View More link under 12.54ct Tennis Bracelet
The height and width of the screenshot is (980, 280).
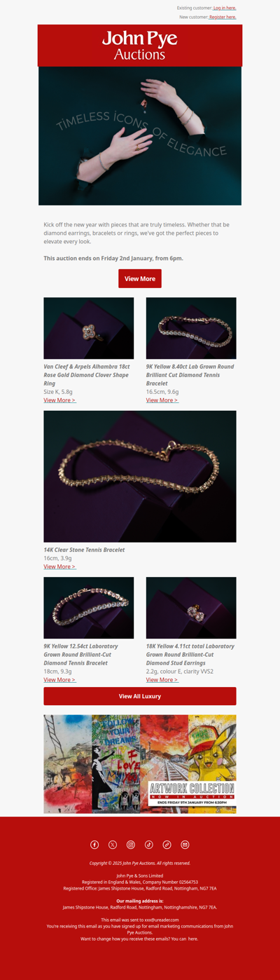pyautogui.click(x=60, y=680)
